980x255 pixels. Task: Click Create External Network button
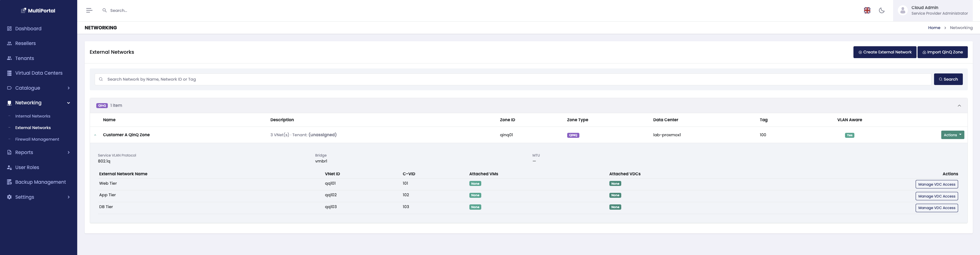tap(884, 52)
